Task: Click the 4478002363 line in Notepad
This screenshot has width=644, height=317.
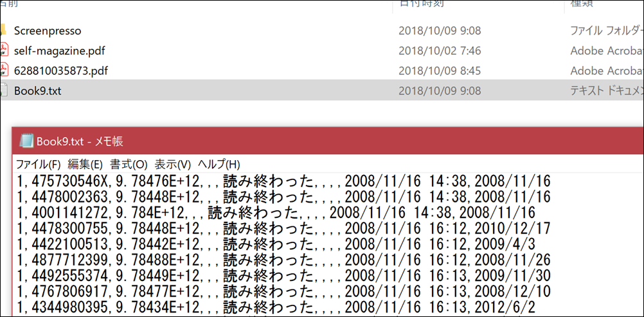Action: (x=283, y=196)
